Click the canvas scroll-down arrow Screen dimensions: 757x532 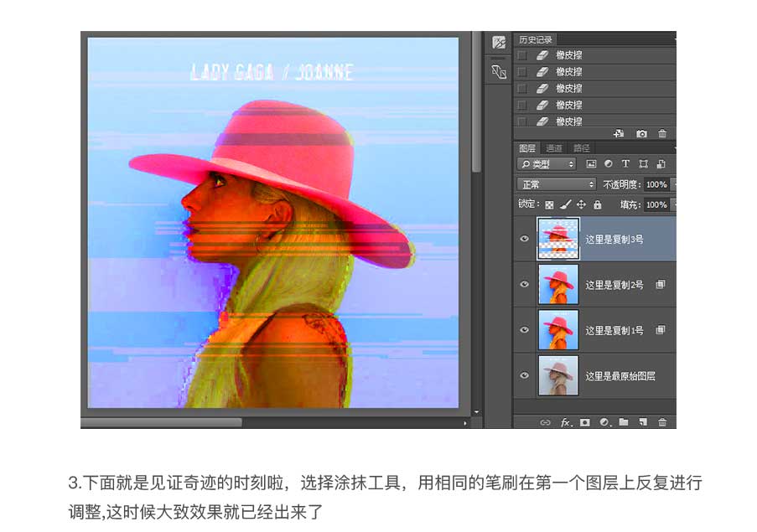click(476, 412)
